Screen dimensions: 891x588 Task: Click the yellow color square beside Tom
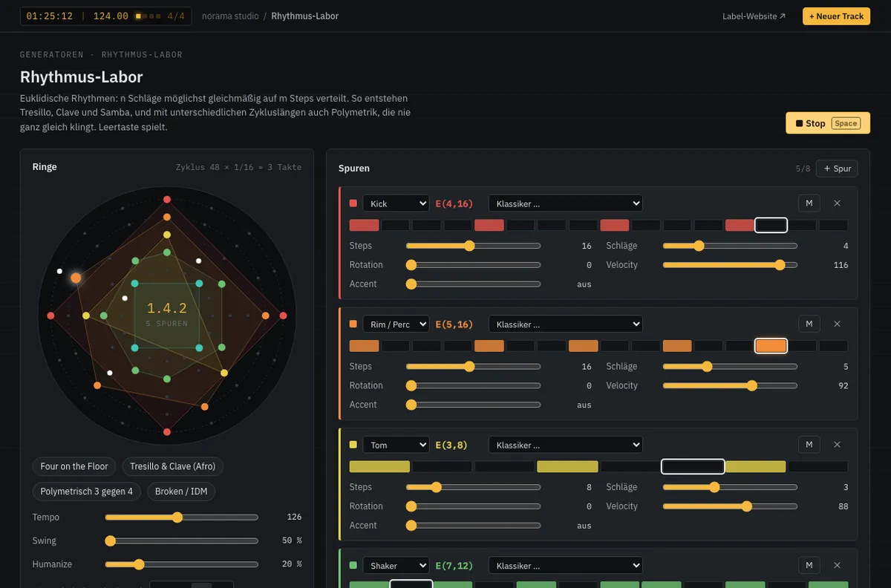point(353,445)
